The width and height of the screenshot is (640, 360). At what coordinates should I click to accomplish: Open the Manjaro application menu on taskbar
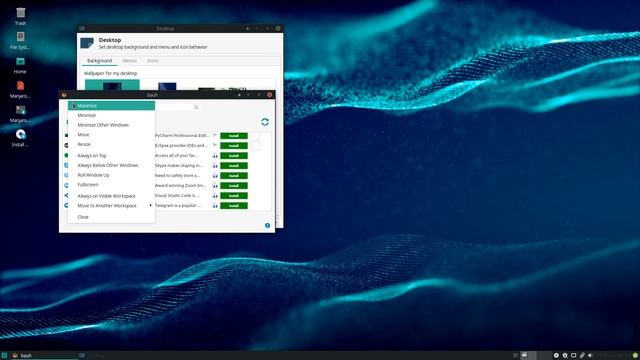(4, 356)
